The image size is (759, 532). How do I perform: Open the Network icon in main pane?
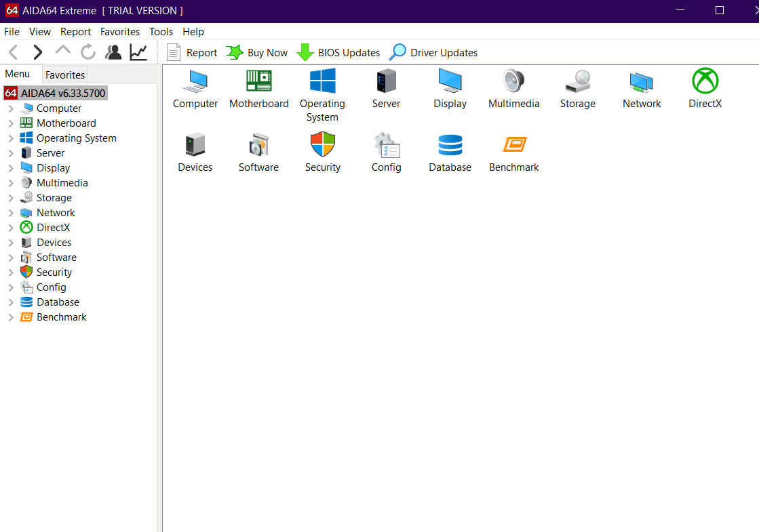pos(642,82)
